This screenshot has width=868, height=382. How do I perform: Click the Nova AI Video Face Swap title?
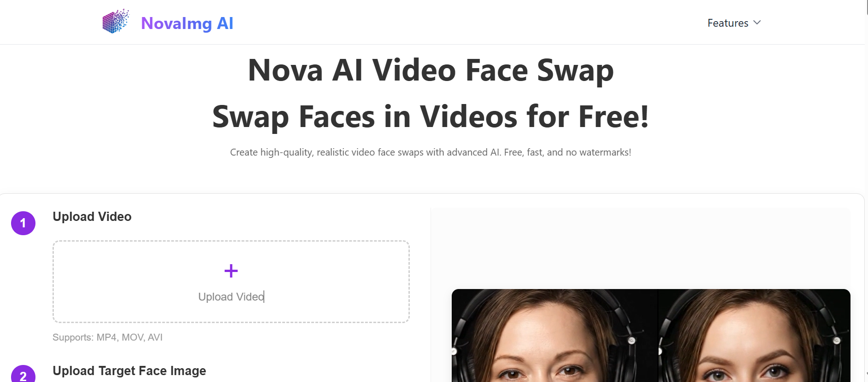point(431,70)
